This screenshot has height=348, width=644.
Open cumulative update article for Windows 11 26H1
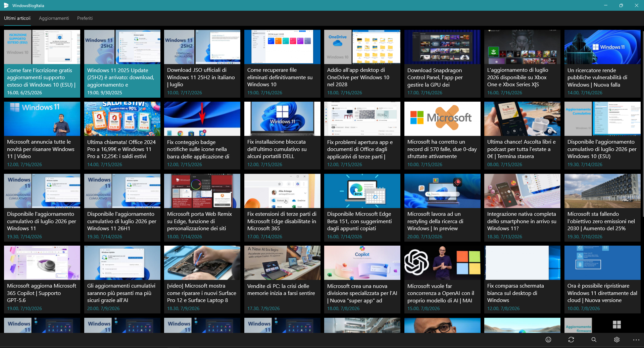122,208
